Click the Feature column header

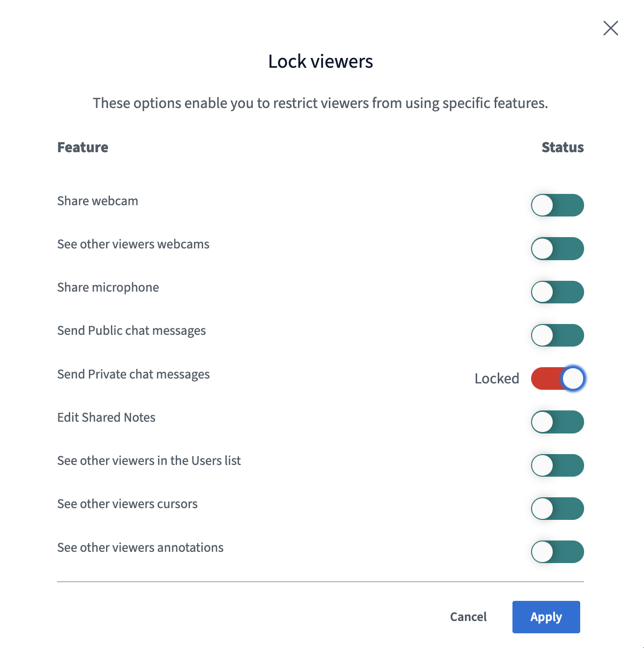[x=83, y=147]
